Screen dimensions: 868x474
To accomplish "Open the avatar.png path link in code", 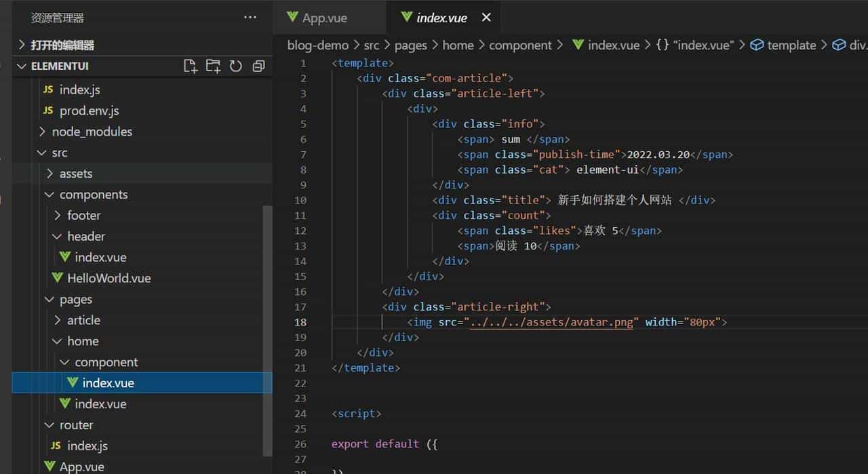I will click(x=551, y=322).
